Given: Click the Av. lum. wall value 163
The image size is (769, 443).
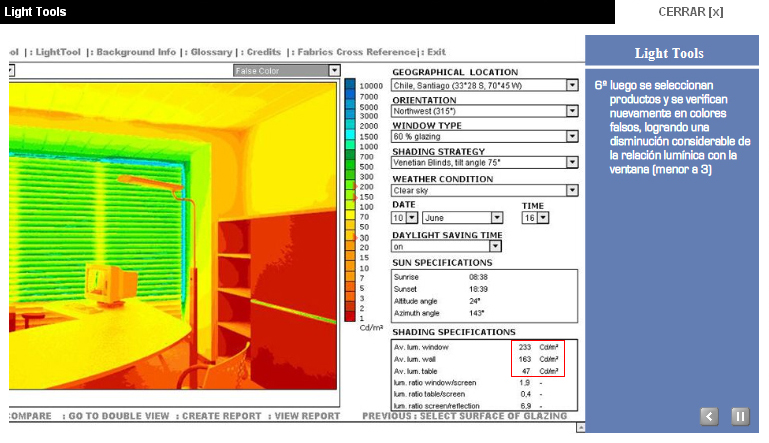Looking at the screenshot, I should 525,359.
